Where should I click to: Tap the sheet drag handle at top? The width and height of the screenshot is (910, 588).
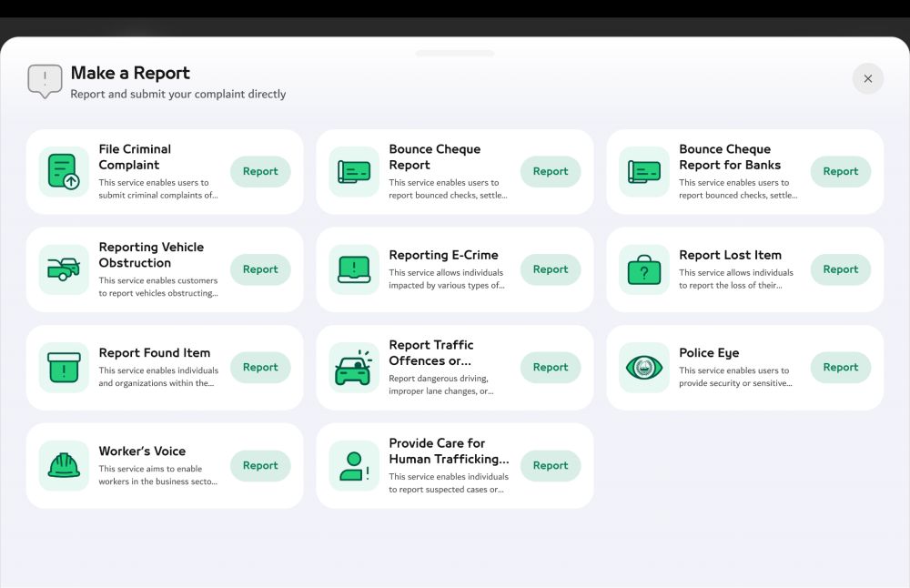pos(455,54)
